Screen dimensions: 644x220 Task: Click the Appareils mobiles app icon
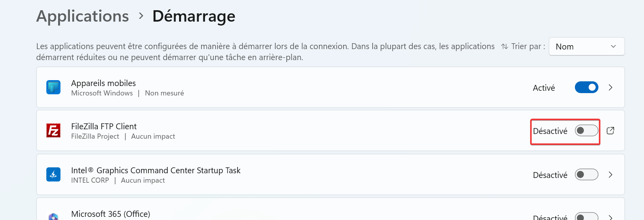point(53,87)
